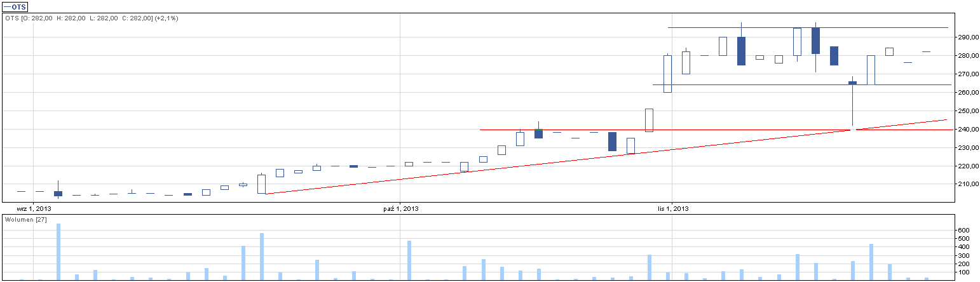Click the 'lis 1, 2013' date label
The height and width of the screenshot is (282, 980).
coord(672,208)
